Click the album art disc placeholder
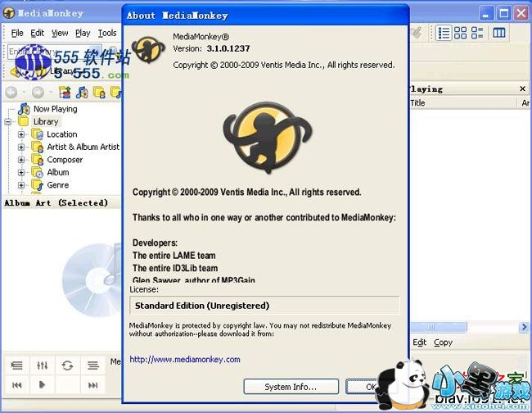 (x=92, y=280)
